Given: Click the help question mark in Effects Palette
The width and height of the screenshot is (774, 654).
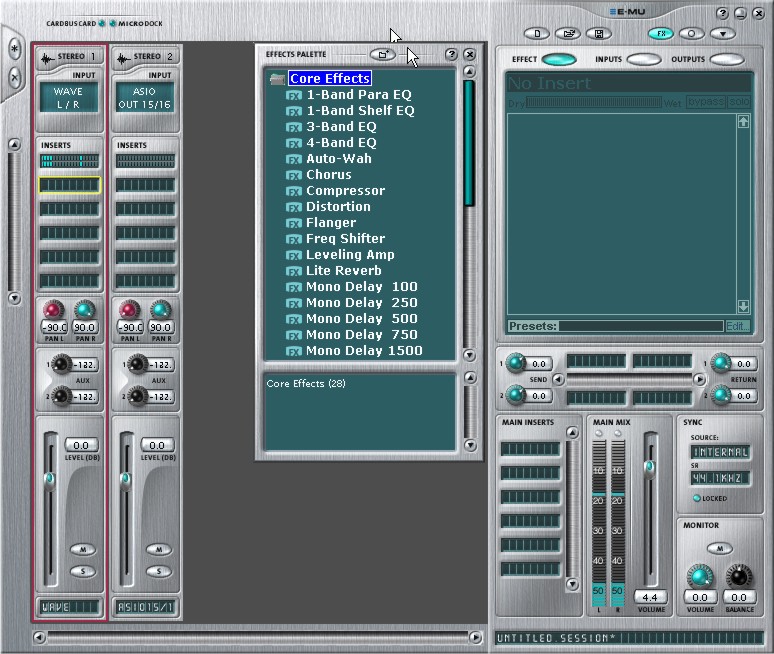Looking at the screenshot, I should (x=451, y=54).
